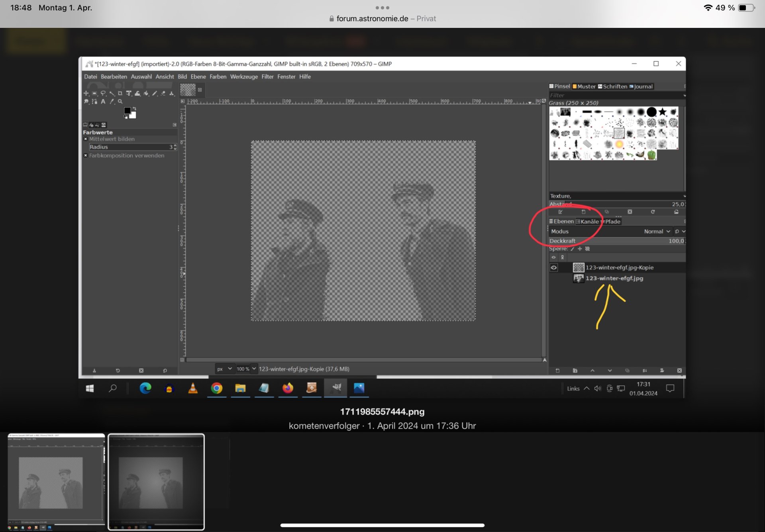Switch to the Pfade tab
The image size is (765, 532).
coord(611,222)
